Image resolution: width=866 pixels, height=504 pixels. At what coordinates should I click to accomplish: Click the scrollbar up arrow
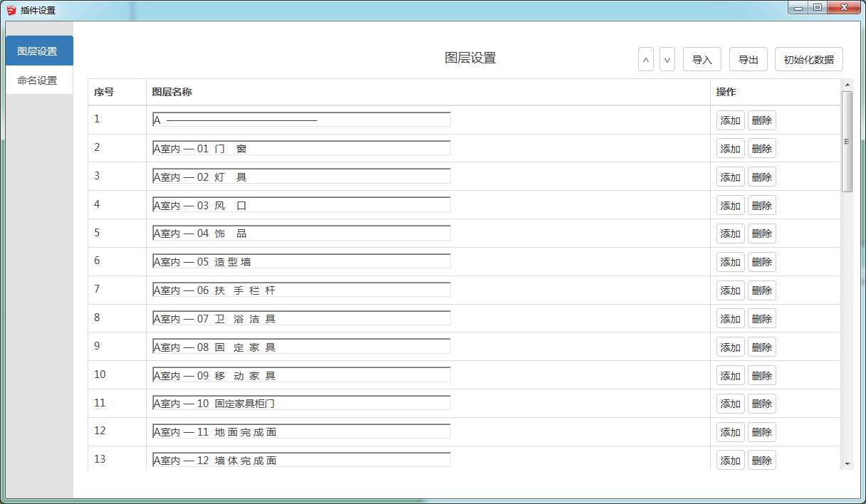pyautogui.click(x=848, y=84)
